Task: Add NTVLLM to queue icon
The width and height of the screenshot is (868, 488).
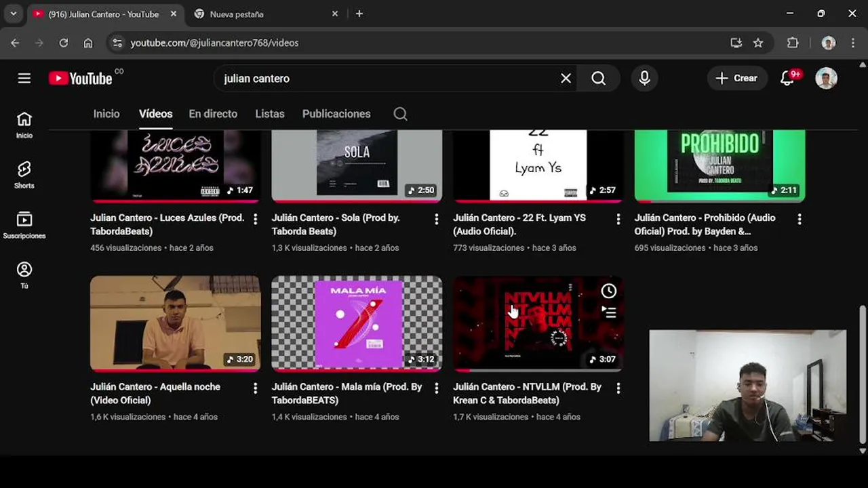Action: coord(609,312)
